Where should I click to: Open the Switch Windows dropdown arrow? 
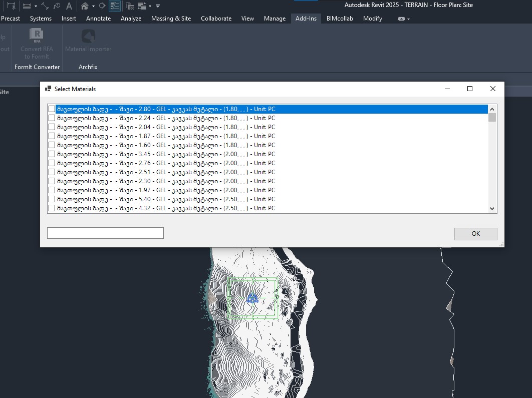click(x=150, y=6)
